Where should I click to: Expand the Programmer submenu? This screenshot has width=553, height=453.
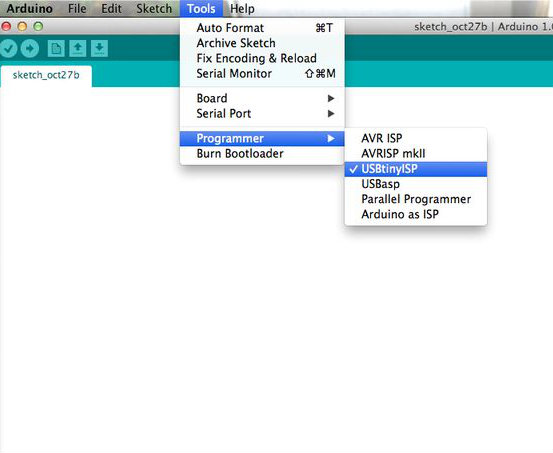point(262,138)
